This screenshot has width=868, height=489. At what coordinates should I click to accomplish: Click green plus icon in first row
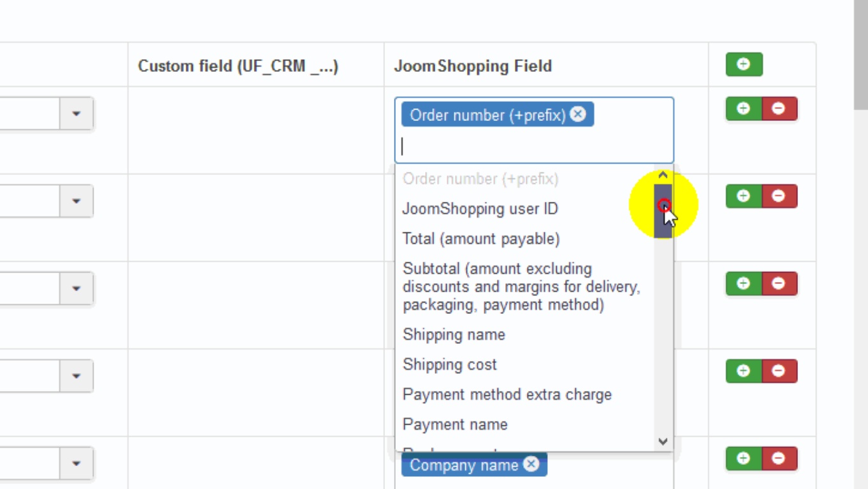743,109
